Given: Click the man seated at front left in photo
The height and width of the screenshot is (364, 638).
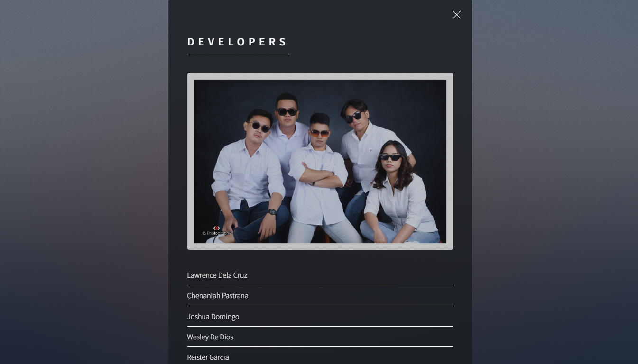Looking at the screenshot, I should point(247,175).
